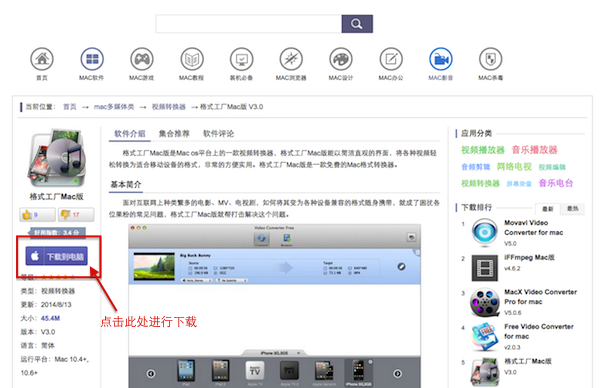Click the thumbs-down dislike button
The width and height of the screenshot is (600, 388).
click(x=76, y=215)
